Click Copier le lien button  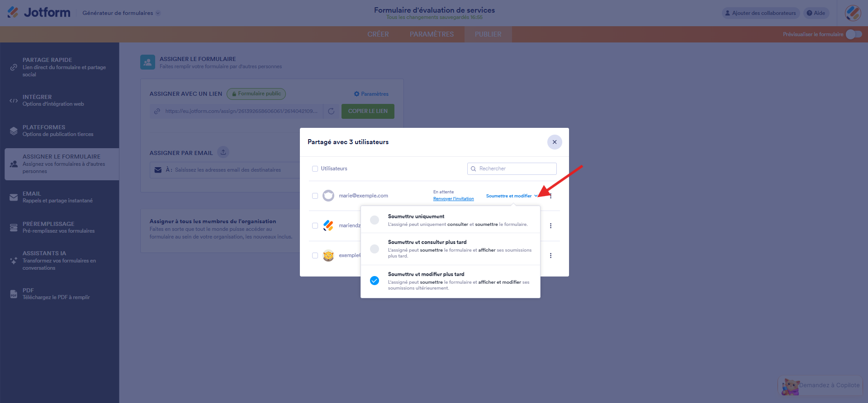click(x=368, y=111)
